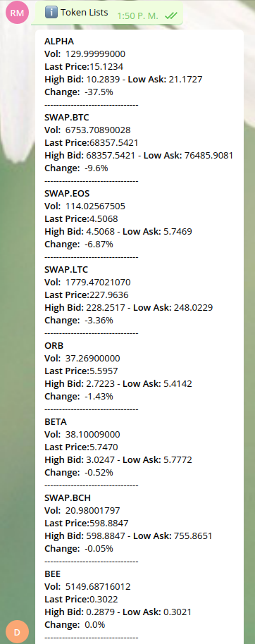255x644 pixels.
Task: Click the 1:50 P. M. timestamp
Action: pos(137,16)
